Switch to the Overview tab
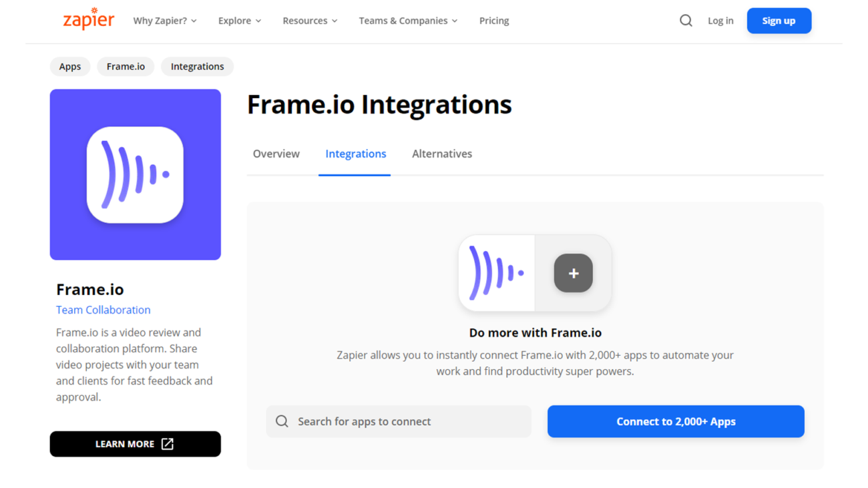Screen dimensions: 868x488 point(276,154)
